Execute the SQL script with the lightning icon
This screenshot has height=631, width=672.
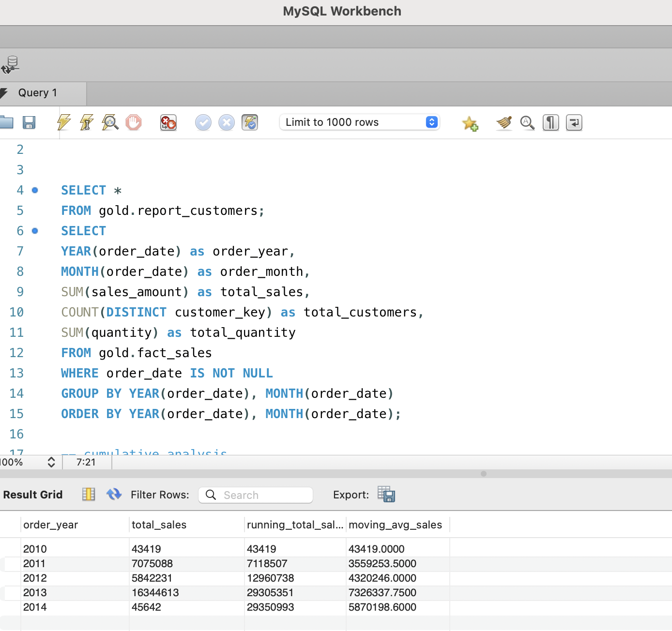(63, 122)
